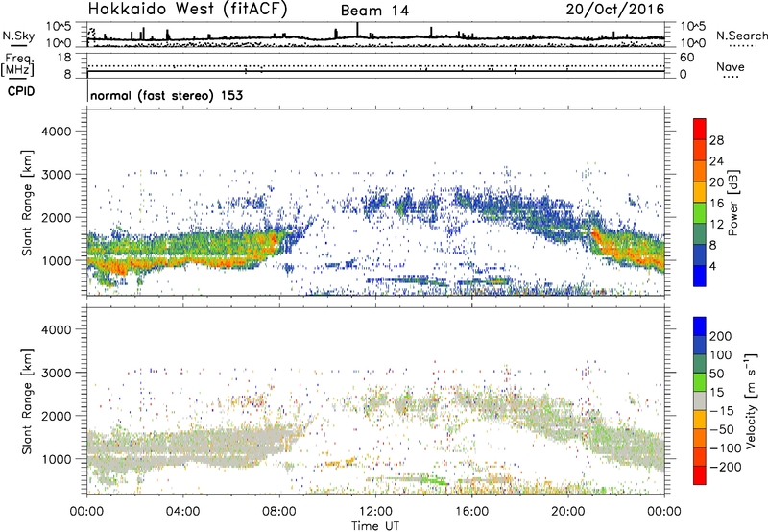
Task: Click the "Power [dB]" color bar title
Action: (732, 203)
